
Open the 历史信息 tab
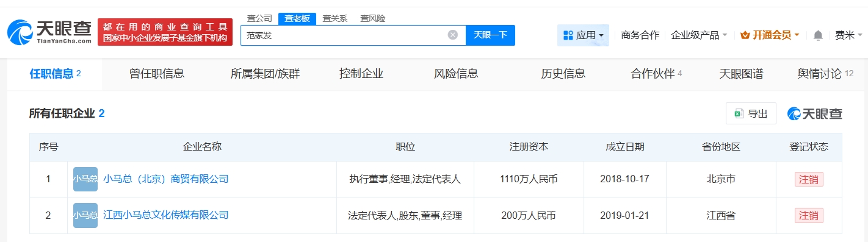[563, 74]
